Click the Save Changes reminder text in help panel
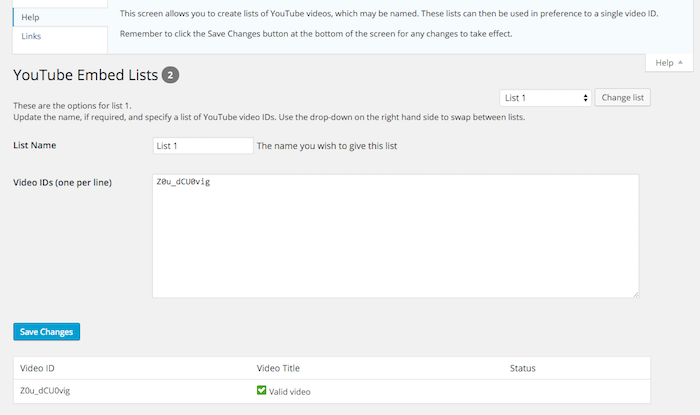The width and height of the screenshot is (700, 415). coord(339,34)
